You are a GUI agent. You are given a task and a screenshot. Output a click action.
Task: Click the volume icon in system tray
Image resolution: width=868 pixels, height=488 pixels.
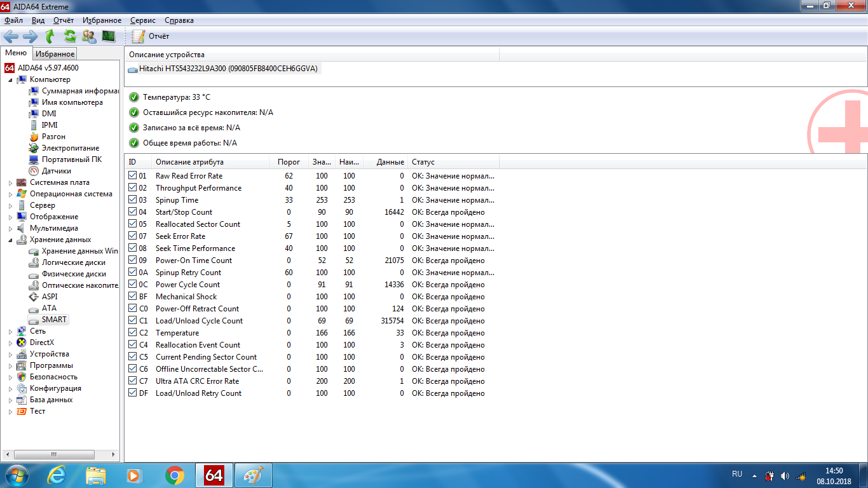click(785, 476)
